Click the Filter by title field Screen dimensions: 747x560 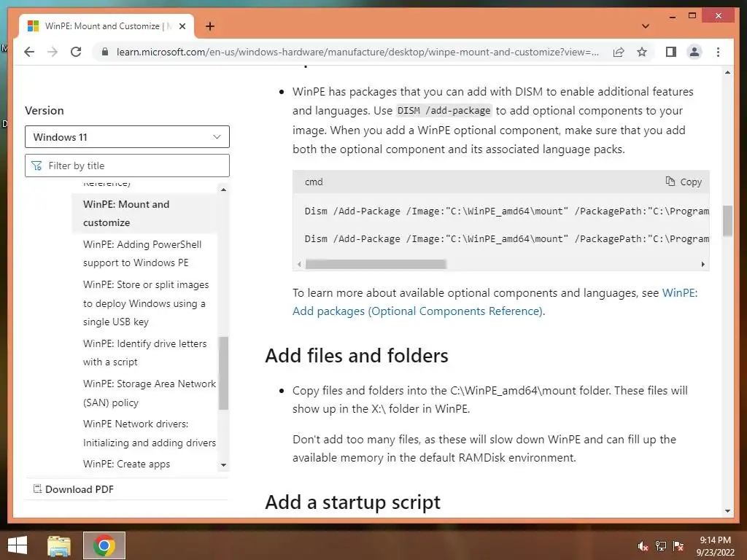[x=127, y=166]
